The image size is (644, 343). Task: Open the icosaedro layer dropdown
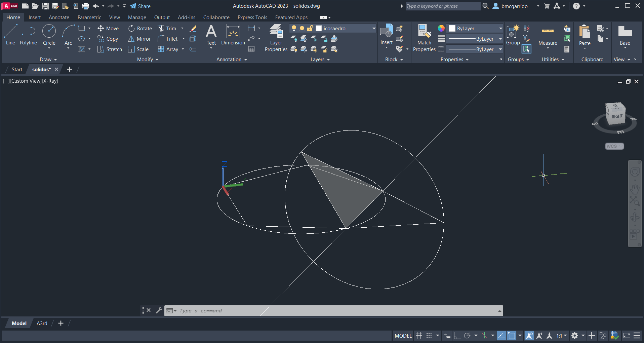(374, 29)
